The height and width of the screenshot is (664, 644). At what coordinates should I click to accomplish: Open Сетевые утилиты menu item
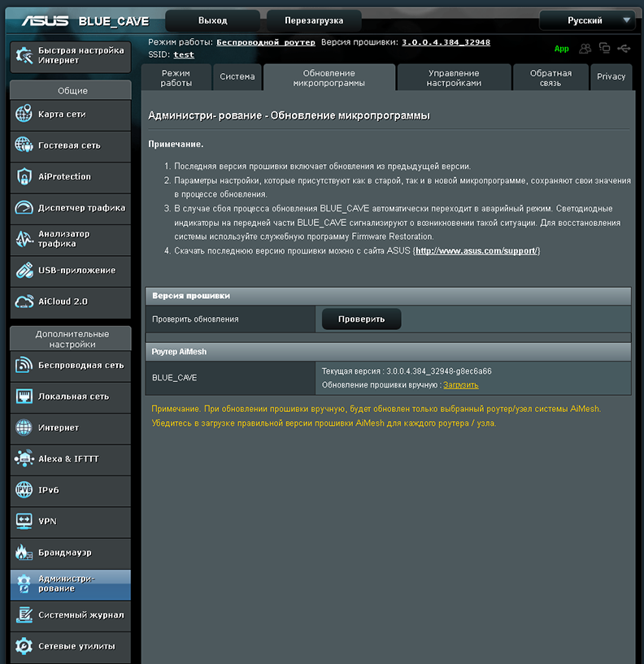click(70, 647)
